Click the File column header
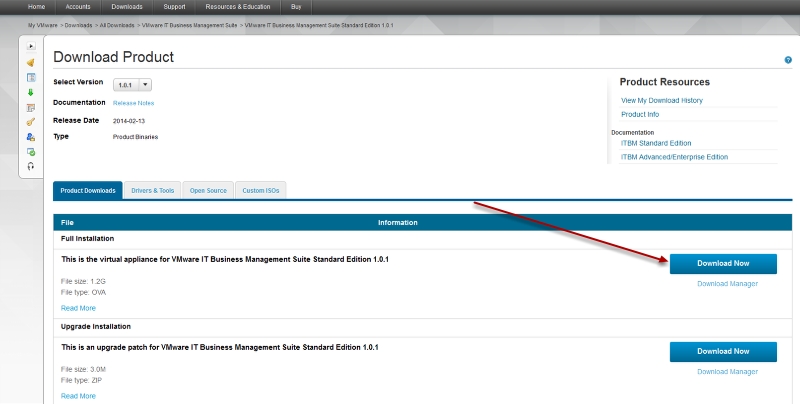 coord(67,222)
